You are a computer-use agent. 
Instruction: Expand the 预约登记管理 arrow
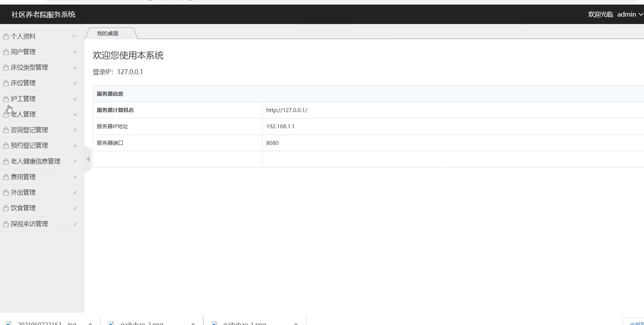click(75, 146)
